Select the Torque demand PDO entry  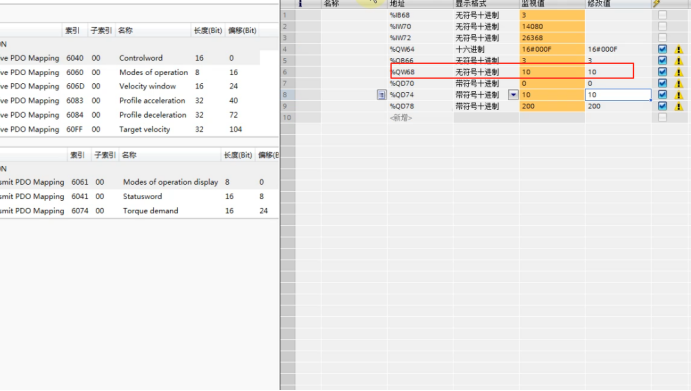pos(139,211)
